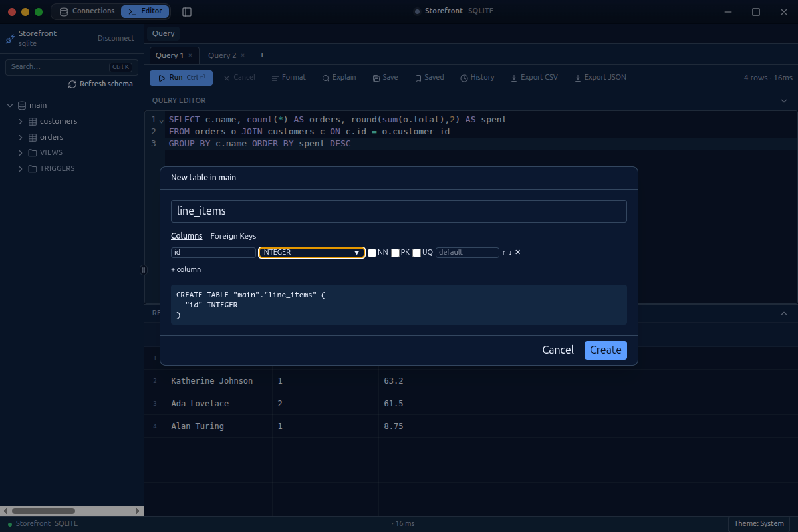Add another column via + column

186,269
